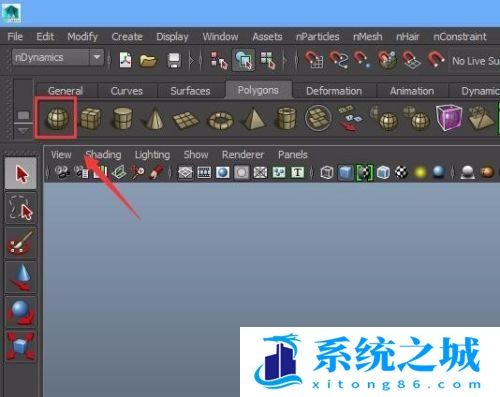Create a polygon plane from shelf
This screenshot has height=397, width=500.
pyautogui.click(x=186, y=119)
